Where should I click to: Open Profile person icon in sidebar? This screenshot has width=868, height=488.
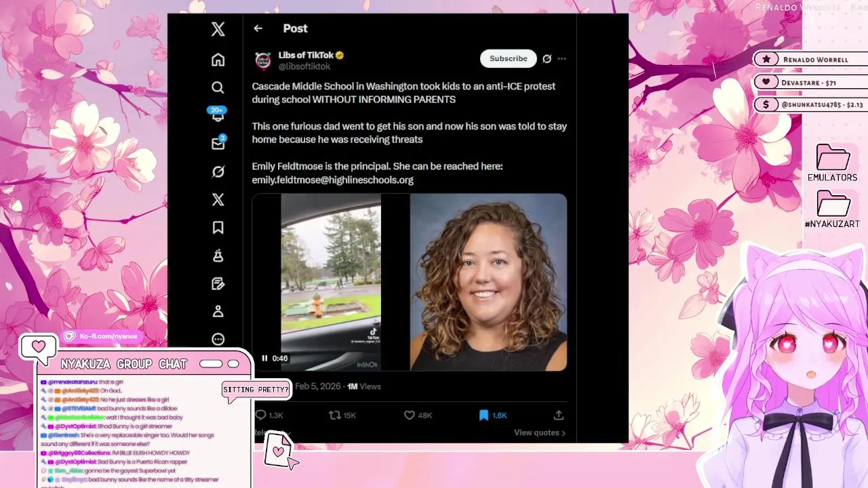pos(218,311)
